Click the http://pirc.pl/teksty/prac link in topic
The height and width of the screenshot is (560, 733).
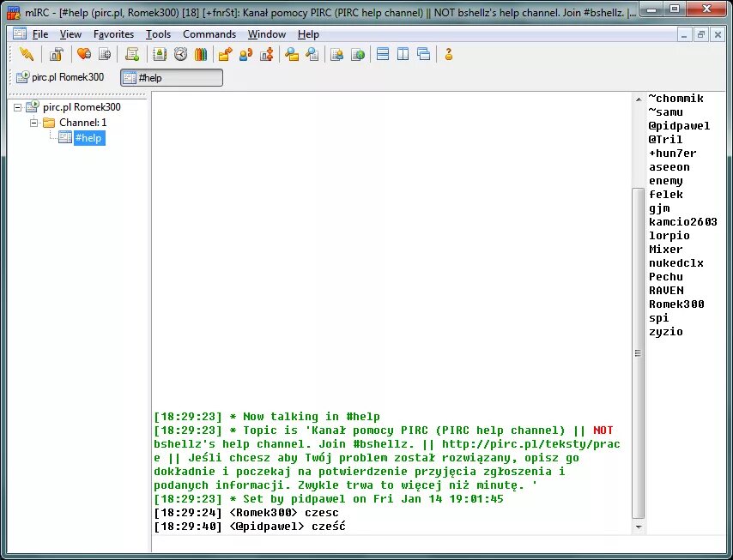(x=531, y=443)
